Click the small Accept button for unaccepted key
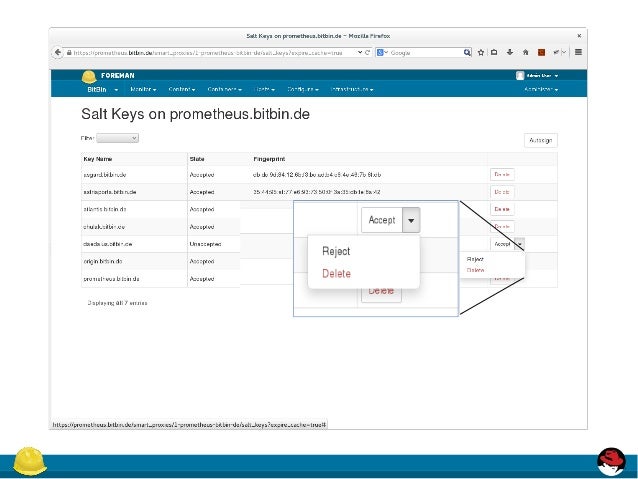Screen dimensions: 638x479 pos(502,244)
